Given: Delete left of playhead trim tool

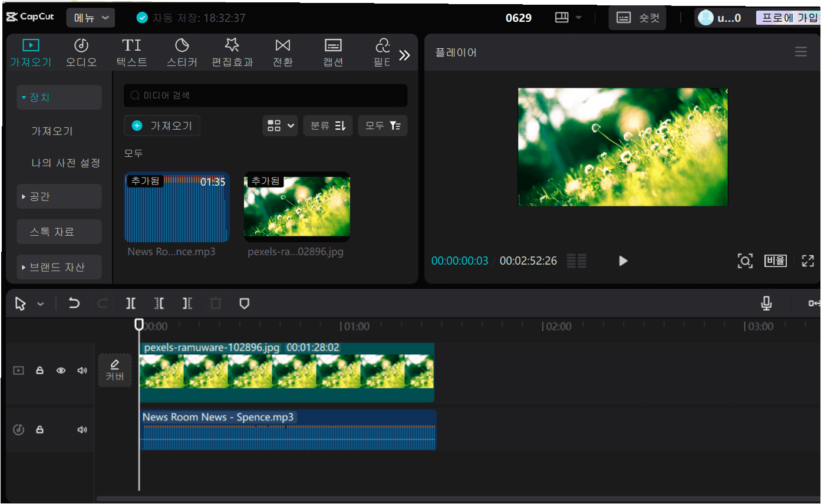Looking at the screenshot, I should coord(159,304).
